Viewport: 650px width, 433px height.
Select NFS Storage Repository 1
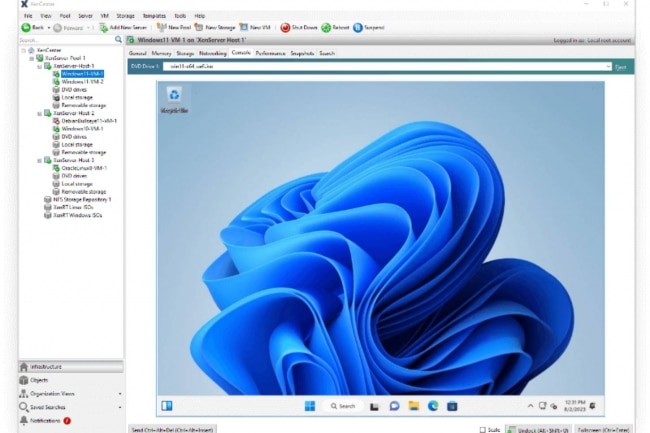point(82,200)
